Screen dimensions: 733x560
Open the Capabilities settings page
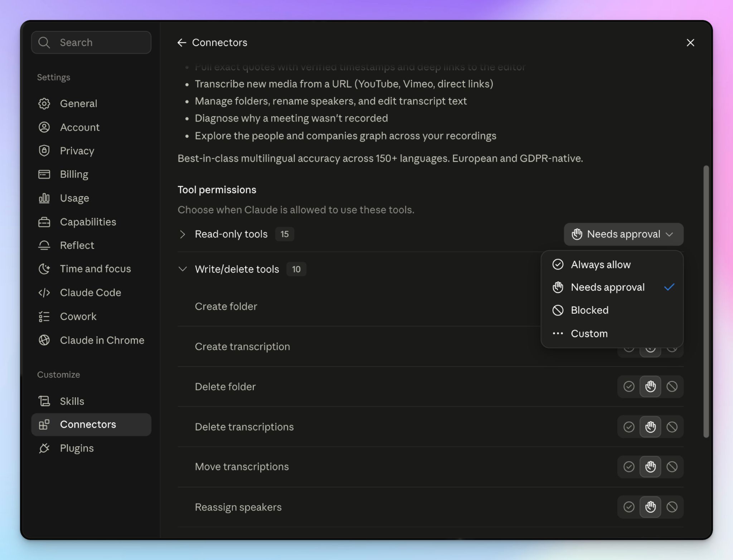pyautogui.click(x=91, y=222)
